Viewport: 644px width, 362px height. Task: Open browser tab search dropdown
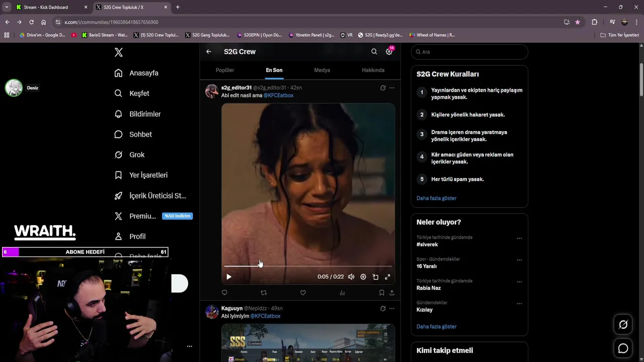click(7, 7)
